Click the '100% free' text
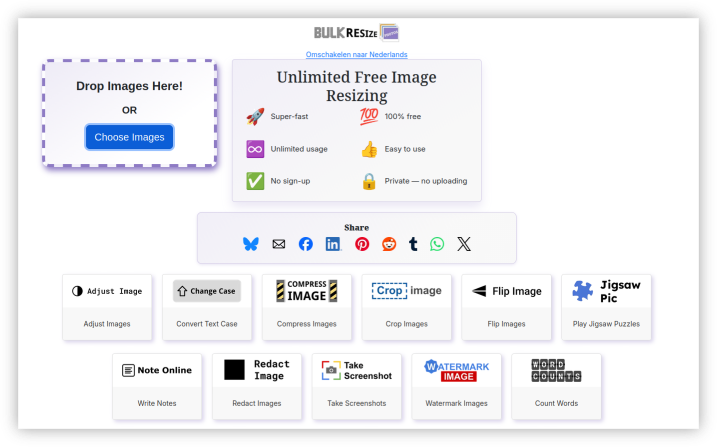The width and height of the screenshot is (717, 447). pos(402,117)
